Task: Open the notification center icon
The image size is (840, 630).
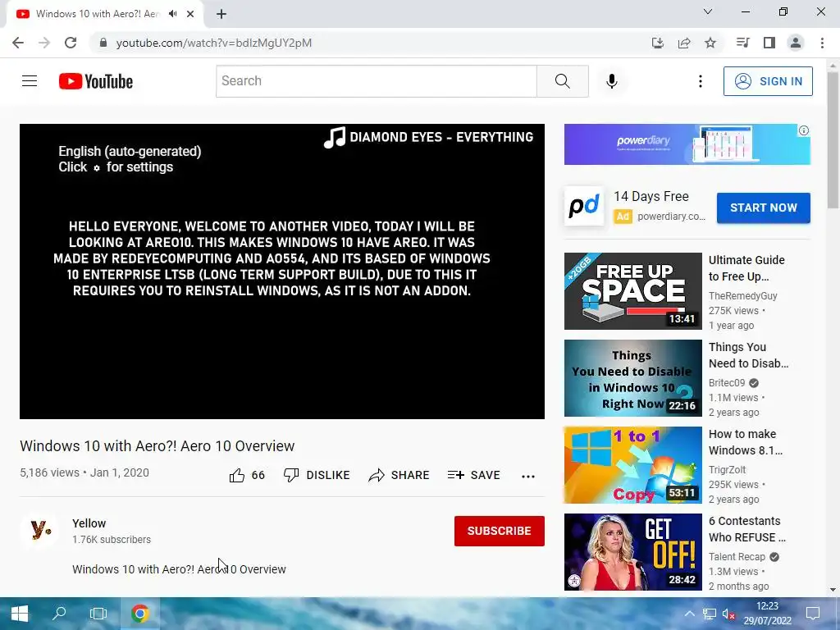Action: [x=813, y=614]
